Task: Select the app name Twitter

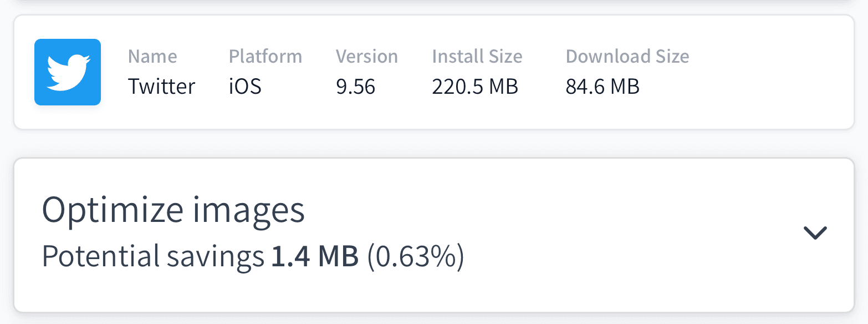Action: click(x=161, y=86)
